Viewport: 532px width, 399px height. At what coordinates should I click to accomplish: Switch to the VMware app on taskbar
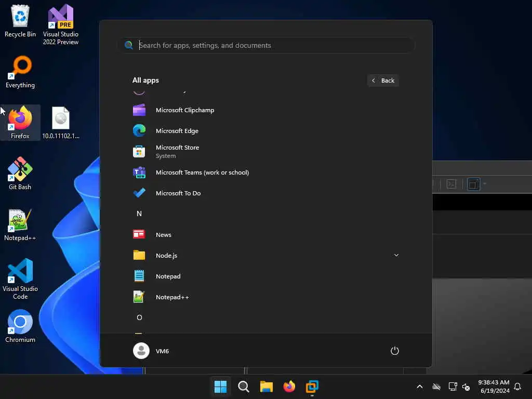pyautogui.click(x=312, y=387)
